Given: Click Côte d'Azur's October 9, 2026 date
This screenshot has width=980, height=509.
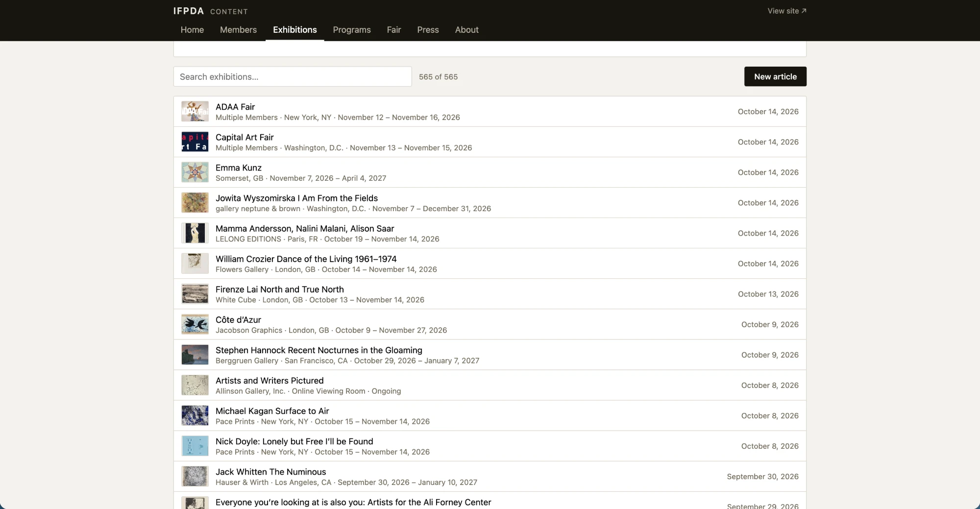Looking at the screenshot, I should tap(770, 324).
